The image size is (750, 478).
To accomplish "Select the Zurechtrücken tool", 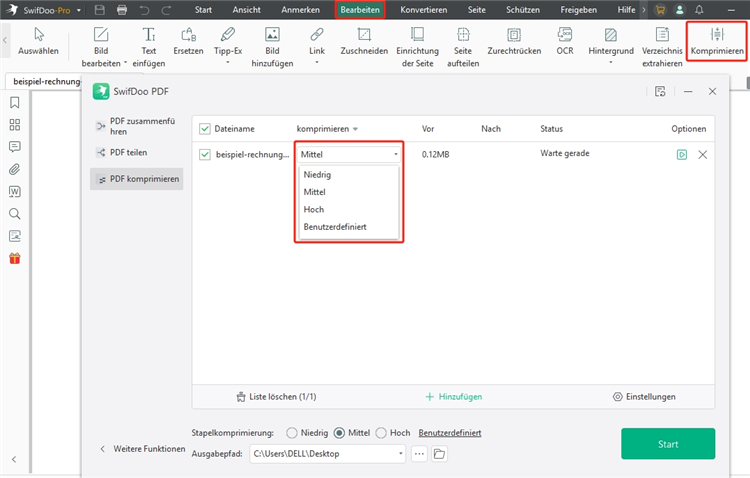I will pos(514,41).
